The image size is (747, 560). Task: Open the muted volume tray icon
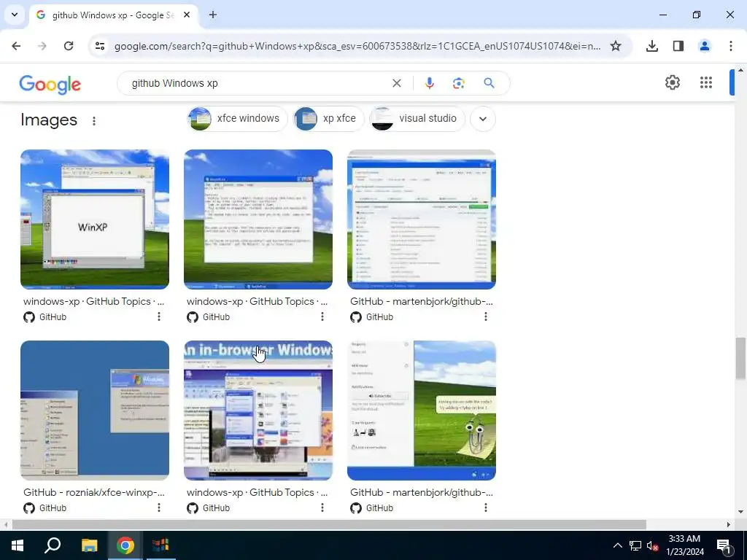[652, 545]
